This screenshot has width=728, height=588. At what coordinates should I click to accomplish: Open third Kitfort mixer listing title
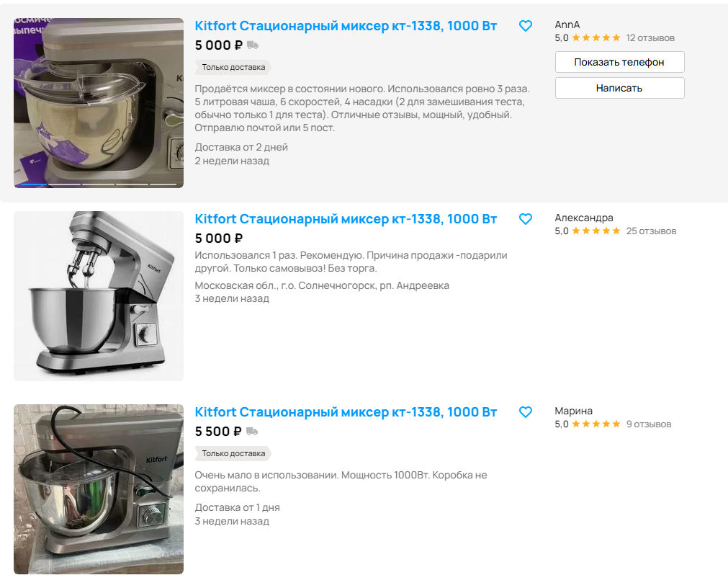point(346,412)
